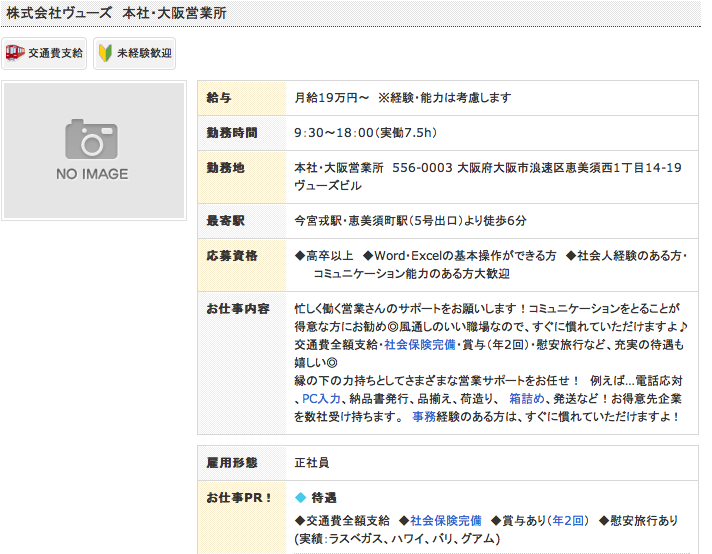
Task: Click the requirement text ◆高卒以上
Action: (x=324, y=256)
